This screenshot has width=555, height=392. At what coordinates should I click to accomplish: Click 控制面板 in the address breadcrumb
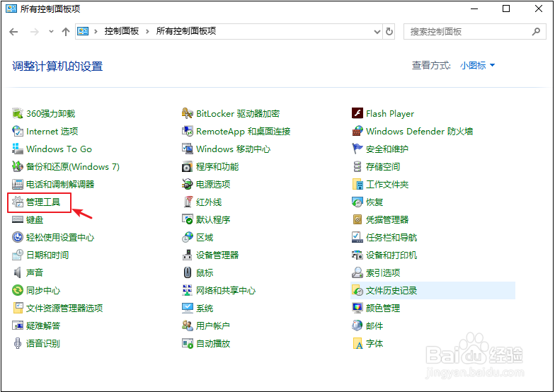coord(122,31)
